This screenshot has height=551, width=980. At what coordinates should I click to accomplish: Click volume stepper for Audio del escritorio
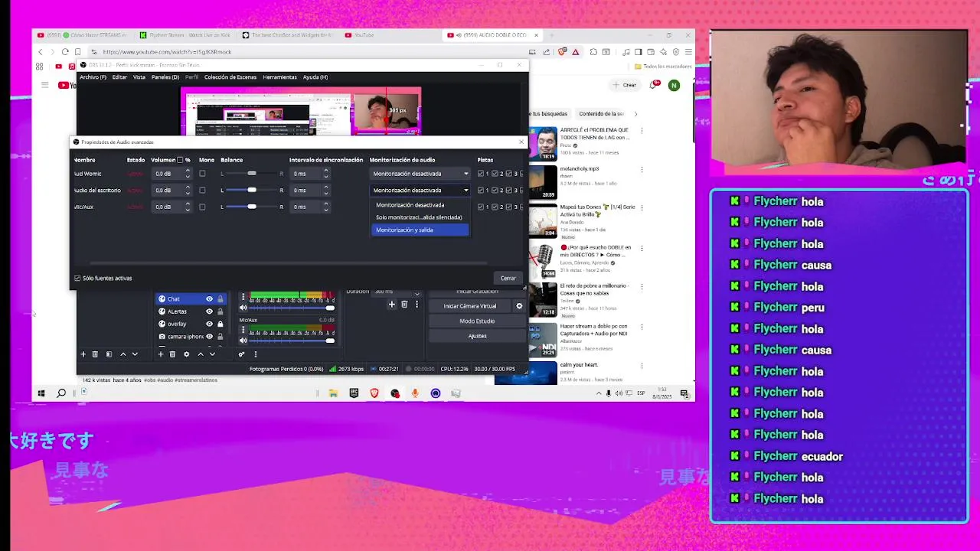pos(188,190)
